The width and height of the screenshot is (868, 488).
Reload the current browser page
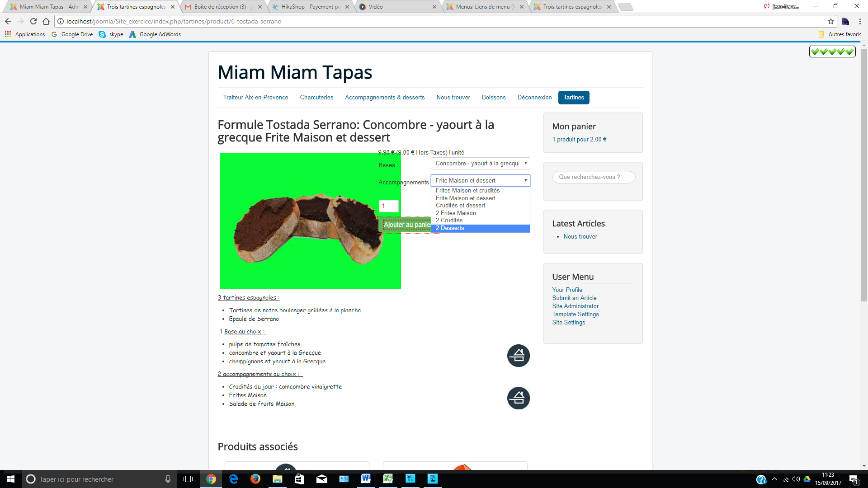click(33, 21)
